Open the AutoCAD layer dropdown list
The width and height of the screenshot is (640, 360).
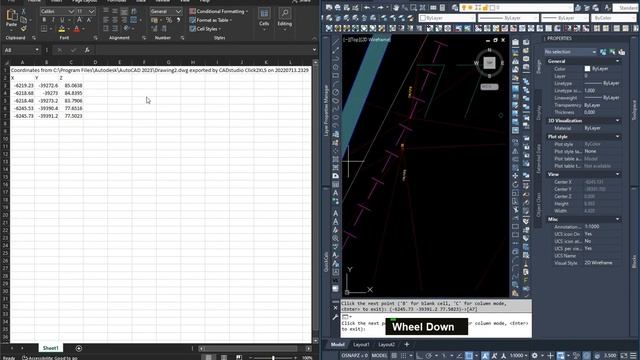point(516,7)
